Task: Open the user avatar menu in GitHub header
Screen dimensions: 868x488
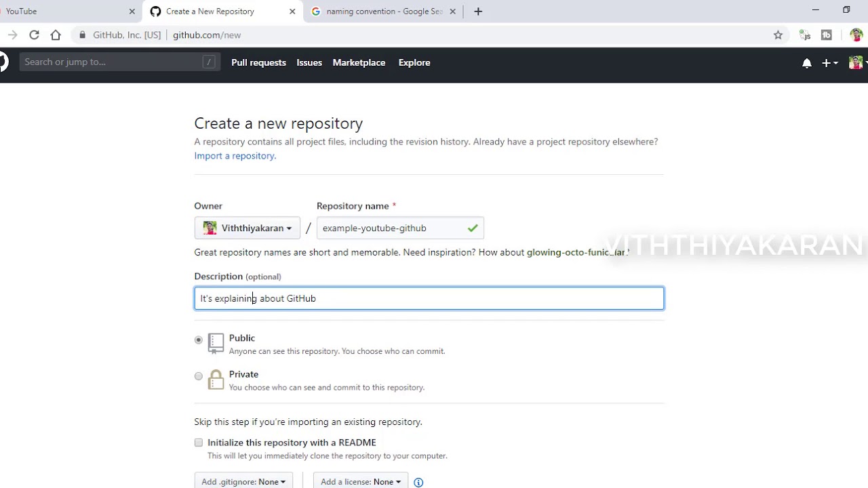Action: coord(857,62)
